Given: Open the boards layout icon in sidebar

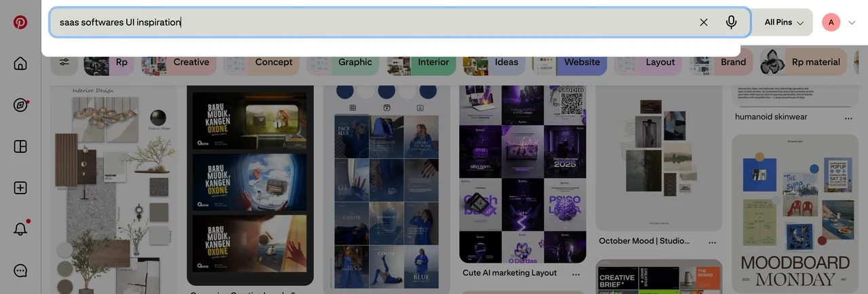Looking at the screenshot, I should [20, 147].
